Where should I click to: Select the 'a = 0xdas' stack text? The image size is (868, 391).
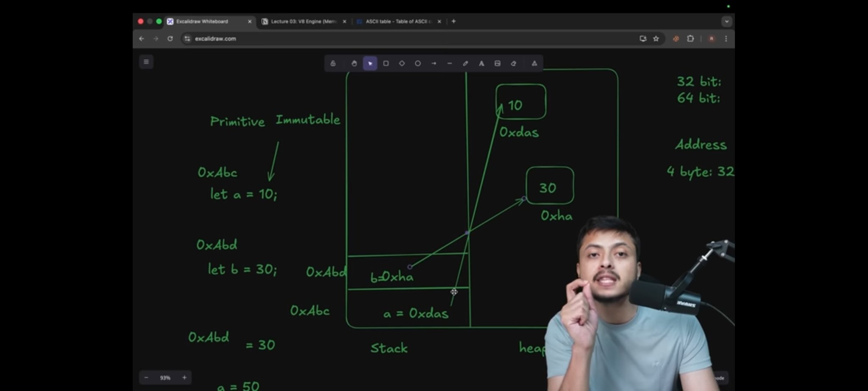click(416, 313)
